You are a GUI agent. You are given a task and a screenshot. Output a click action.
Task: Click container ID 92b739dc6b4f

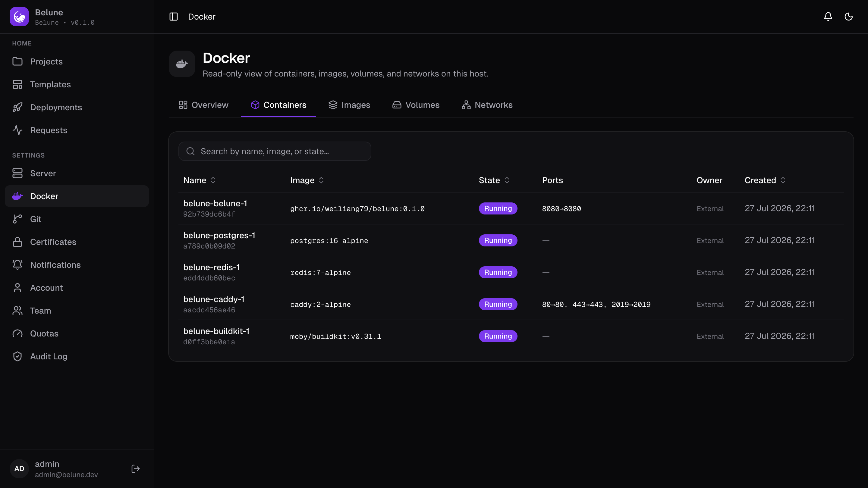coord(209,214)
